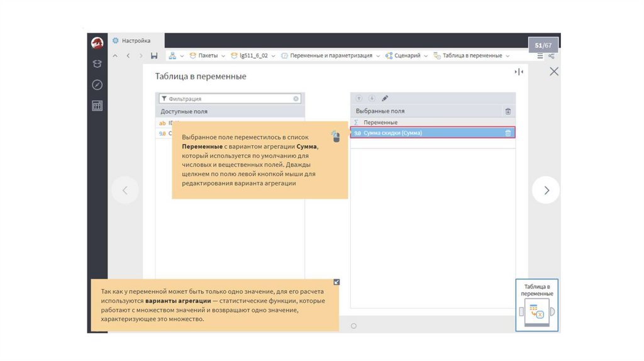The height and width of the screenshot is (361, 644).
Task: Click the pencil edit icon above selected fields
Action: pyautogui.click(x=385, y=98)
